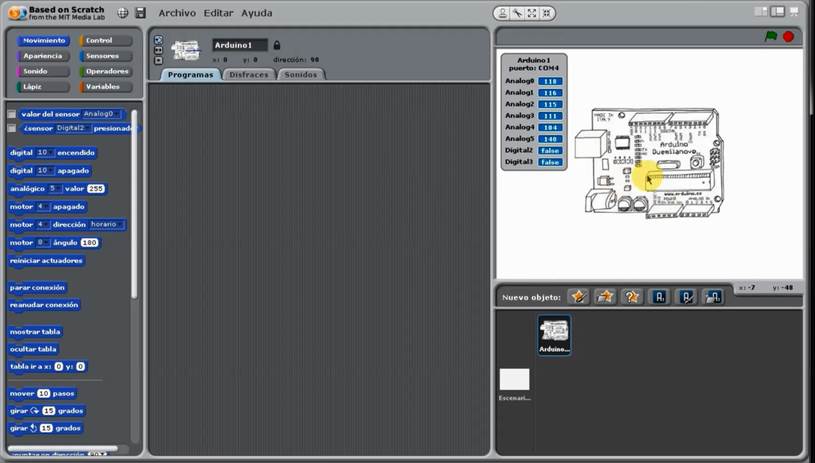This screenshot has width=815, height=463.
Task: Select the Lápiz block category
Action: tap(43, 87)
